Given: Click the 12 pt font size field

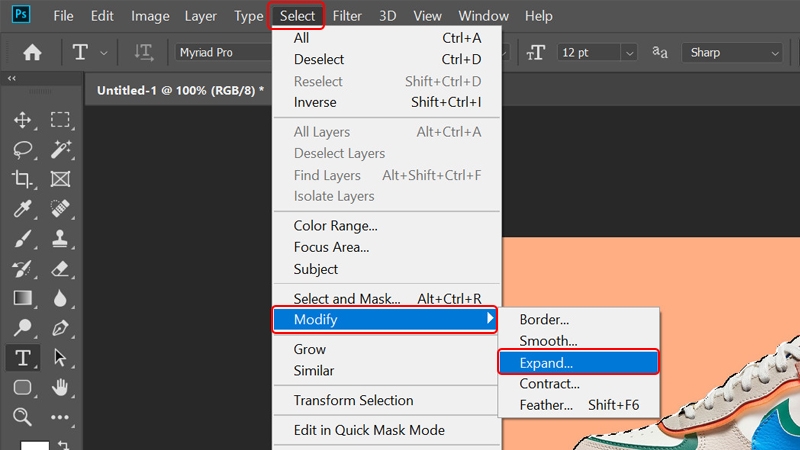Looking at the screenshot, I should coord(589,53).
